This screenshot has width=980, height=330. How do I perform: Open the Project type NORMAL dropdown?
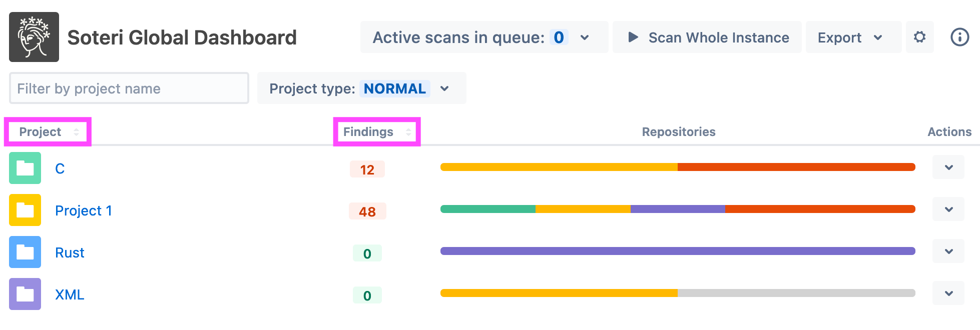pyautogui.click(x=444, y=88)
